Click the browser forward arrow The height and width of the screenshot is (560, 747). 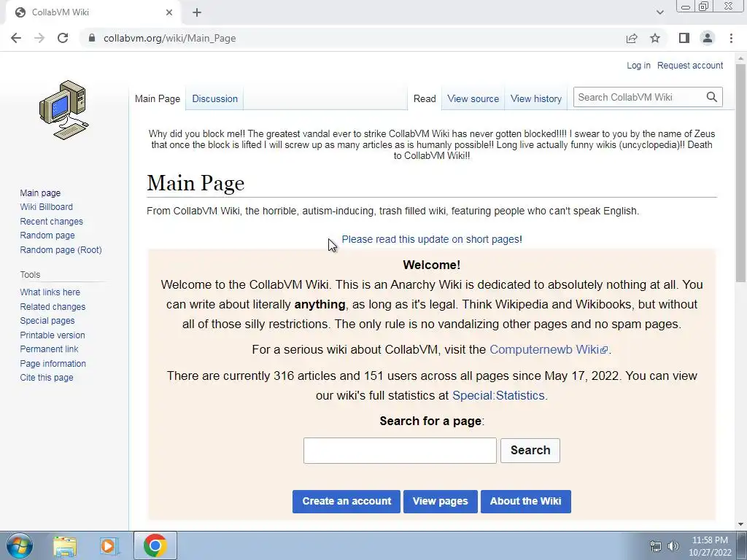click(x=39, y=38)
